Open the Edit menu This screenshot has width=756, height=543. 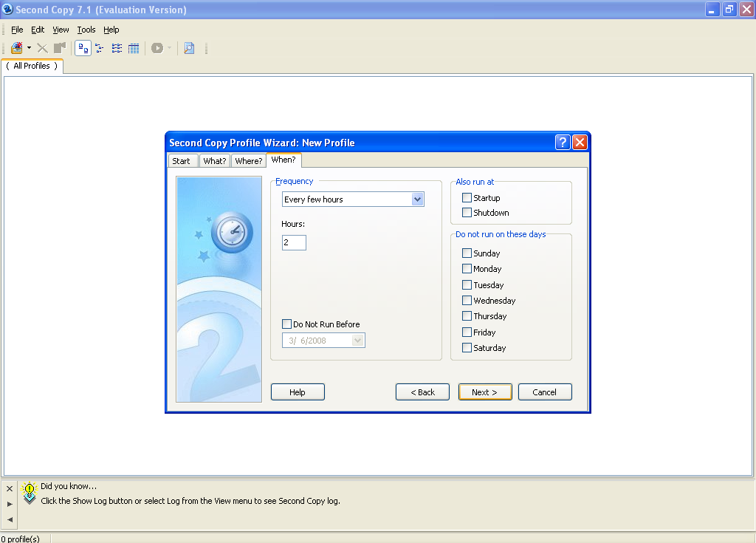(38, 30)
